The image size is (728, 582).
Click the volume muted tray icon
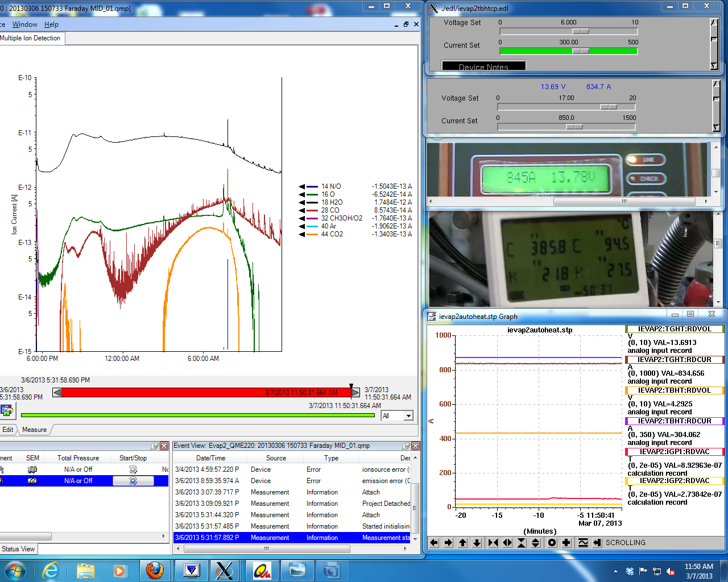coord(671,571)
